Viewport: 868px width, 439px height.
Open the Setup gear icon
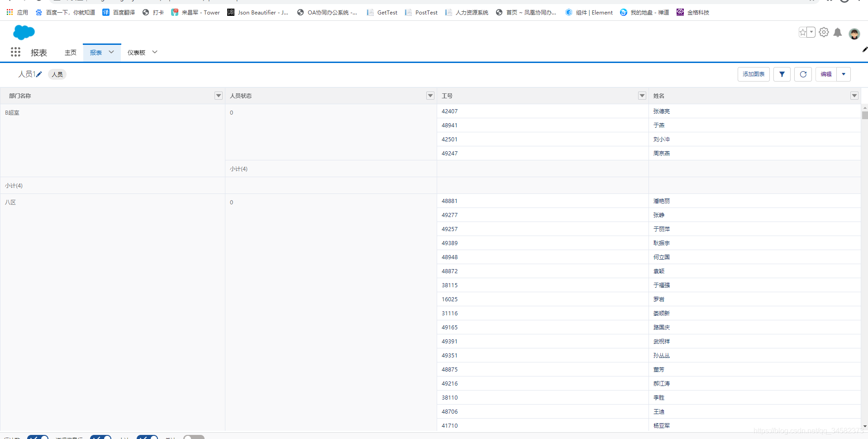point(823,32)
